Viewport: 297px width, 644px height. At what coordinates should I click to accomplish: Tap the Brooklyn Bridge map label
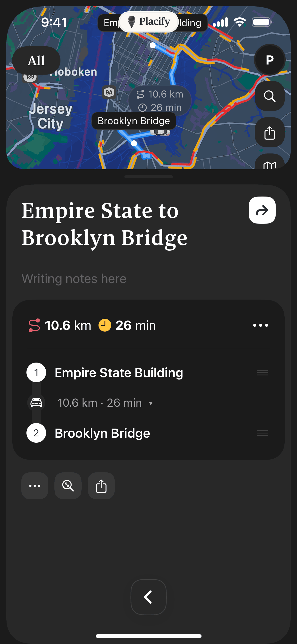click(134, 121)
